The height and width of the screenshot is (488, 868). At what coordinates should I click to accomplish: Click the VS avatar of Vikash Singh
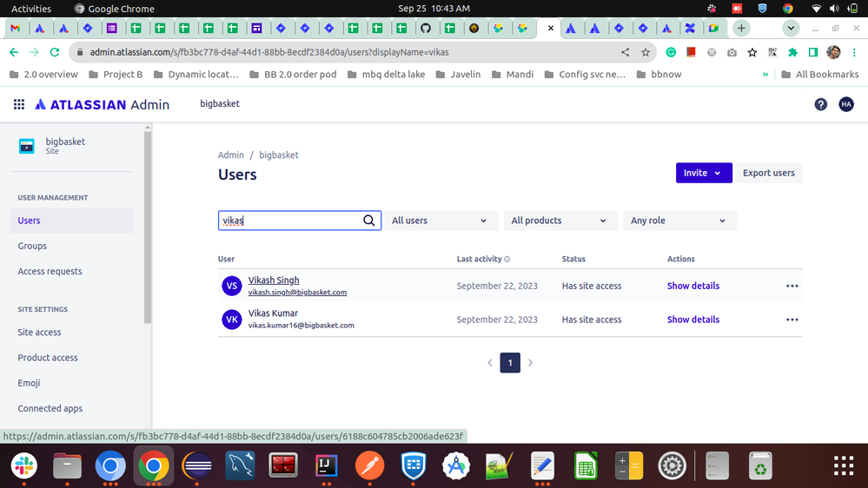tap(231, 286)
